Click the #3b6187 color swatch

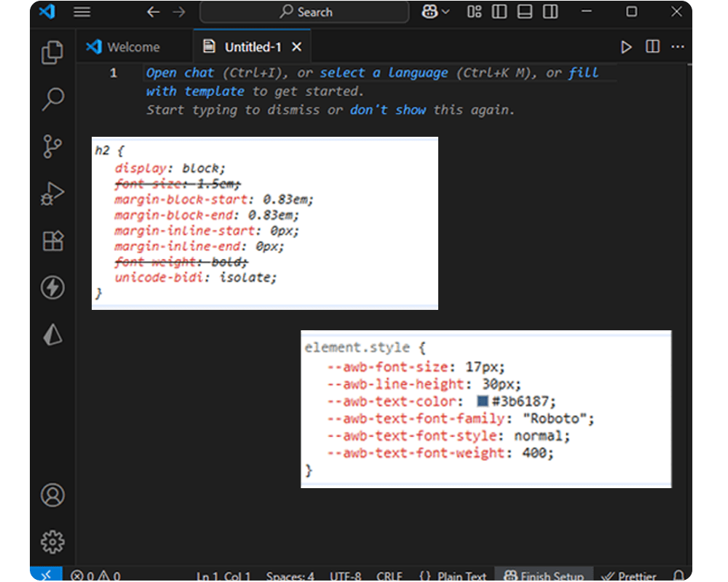483,401
